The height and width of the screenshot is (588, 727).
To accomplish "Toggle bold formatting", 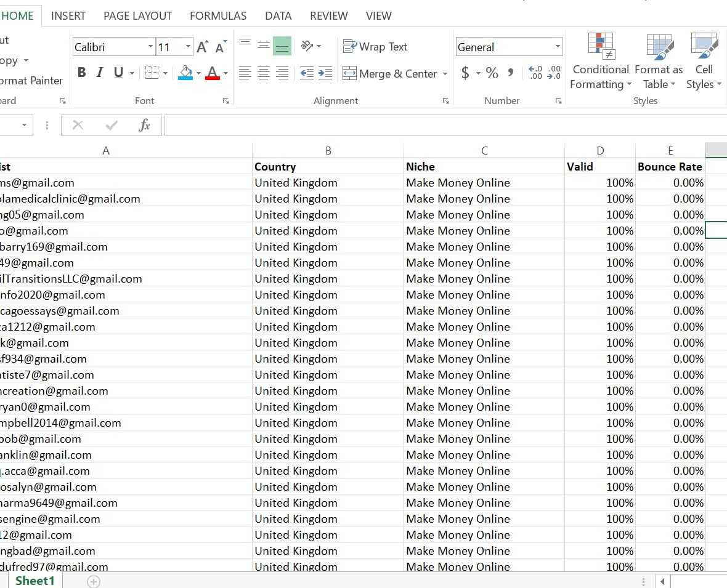I will coord(81,72).
